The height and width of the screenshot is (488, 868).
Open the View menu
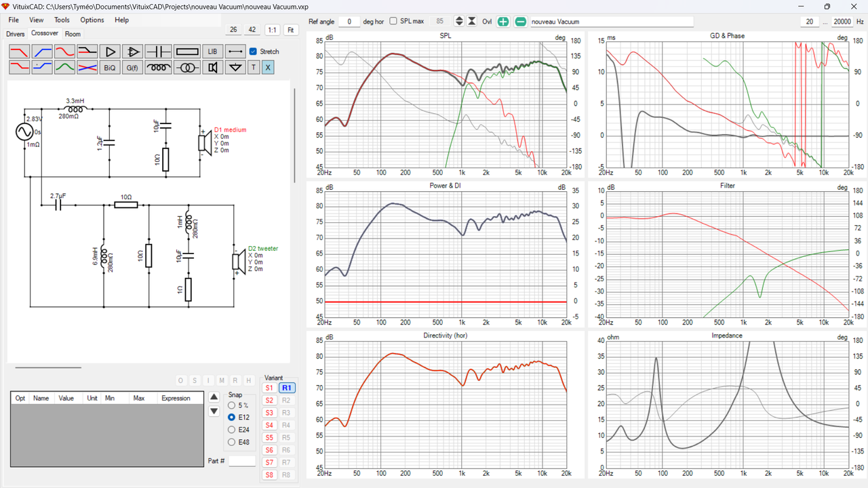point(37,20)
